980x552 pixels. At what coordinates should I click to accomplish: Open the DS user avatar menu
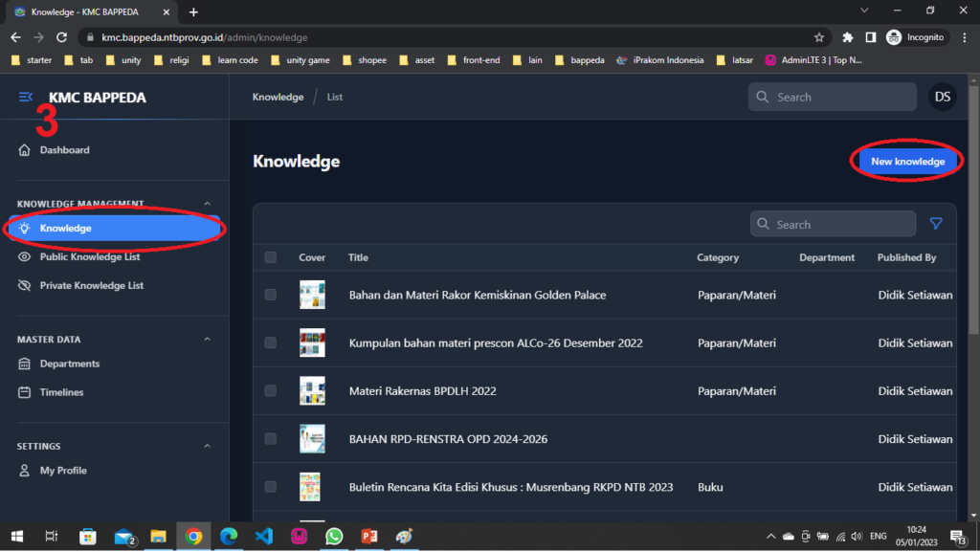[943, 97]
